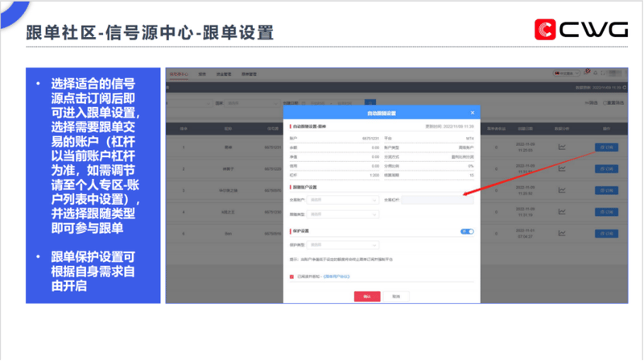Open data analysis chart icon for Ben row
Viewport: 644px width, 361px height.
pos(562,233)
